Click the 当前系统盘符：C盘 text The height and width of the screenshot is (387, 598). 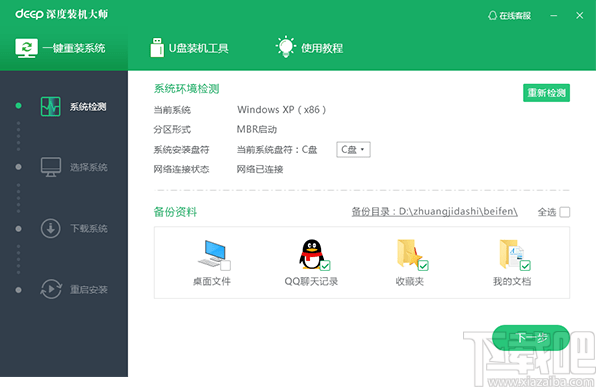[x=277, y=149]
